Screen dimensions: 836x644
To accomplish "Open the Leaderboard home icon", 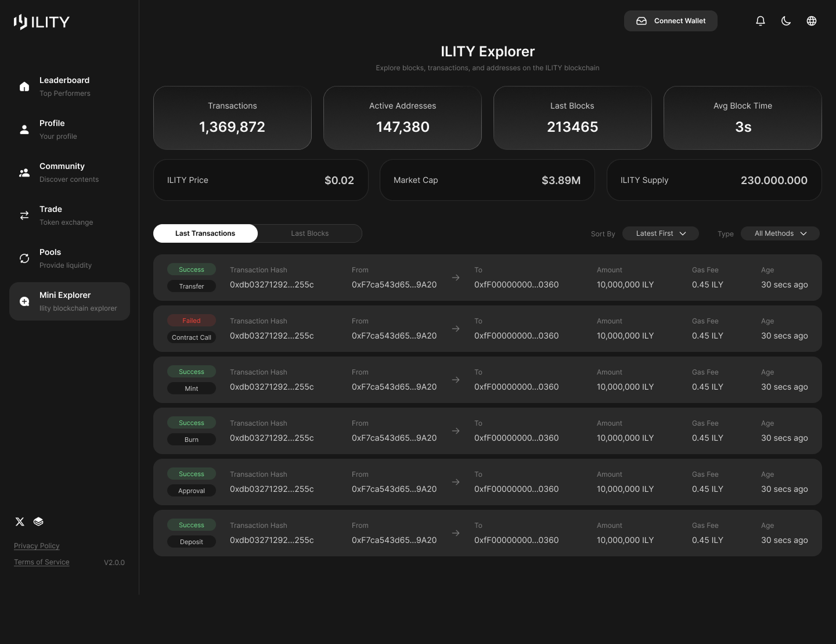I will (24, 86).
